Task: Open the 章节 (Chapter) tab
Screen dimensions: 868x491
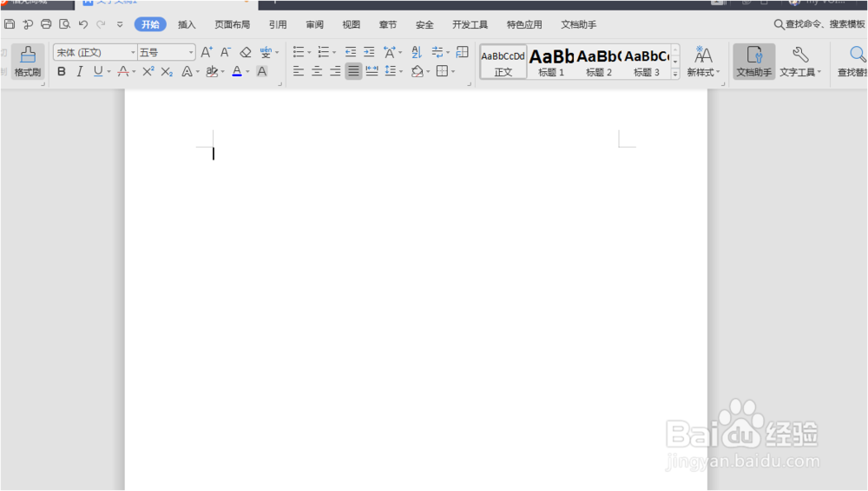Action: (387, 24)
